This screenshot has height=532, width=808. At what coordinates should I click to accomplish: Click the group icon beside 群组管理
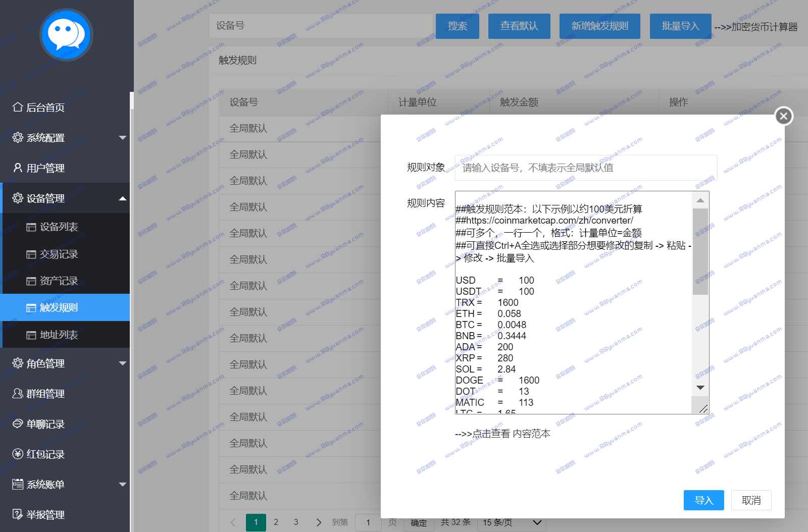click(18, 393)
